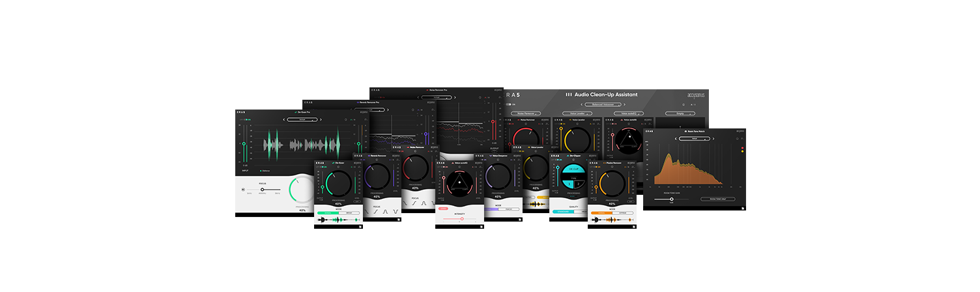Click the purple Reverb Remover processing knob
The width and height of the screenshot is (980, 292).
pos(377,177)
